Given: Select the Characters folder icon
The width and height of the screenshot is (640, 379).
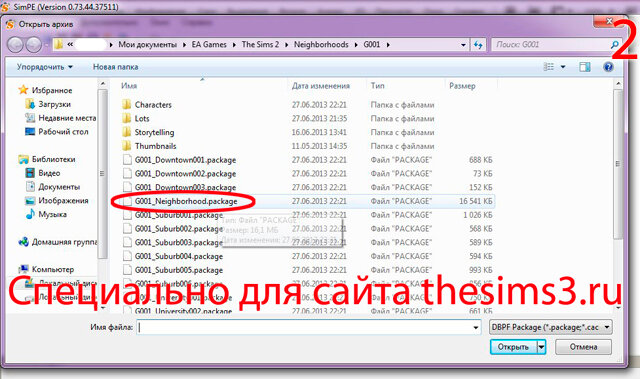Looking at the screenshot, I should [x=127, y=104].
